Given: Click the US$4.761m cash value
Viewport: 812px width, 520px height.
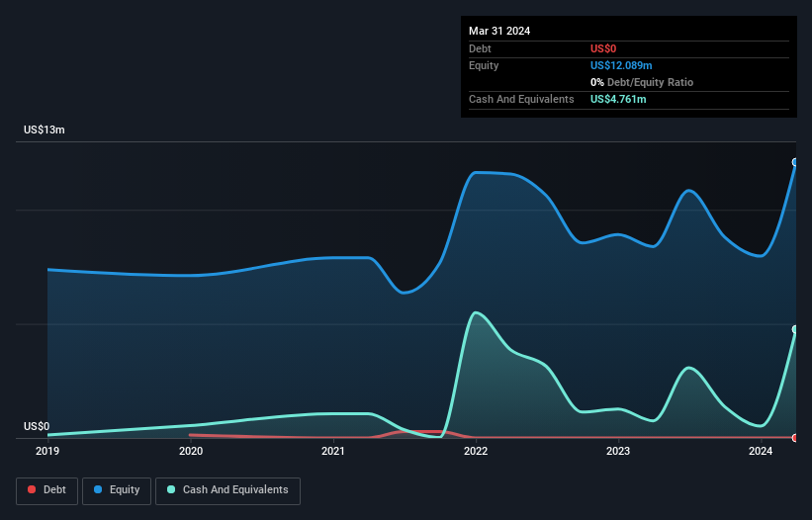Looking at the screenshot, I should (x=618, y=99).
